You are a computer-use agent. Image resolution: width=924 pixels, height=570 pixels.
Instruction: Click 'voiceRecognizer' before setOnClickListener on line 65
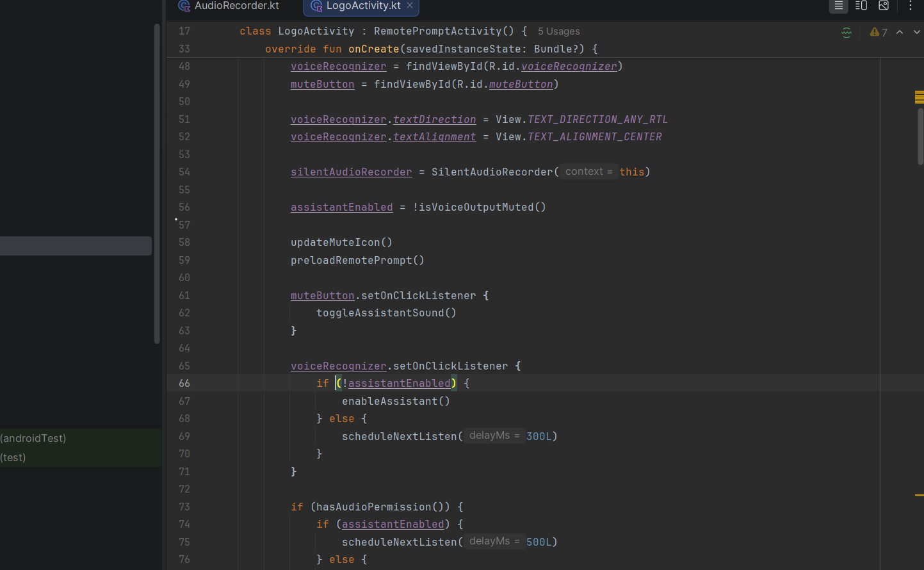[x=339, y=366]
